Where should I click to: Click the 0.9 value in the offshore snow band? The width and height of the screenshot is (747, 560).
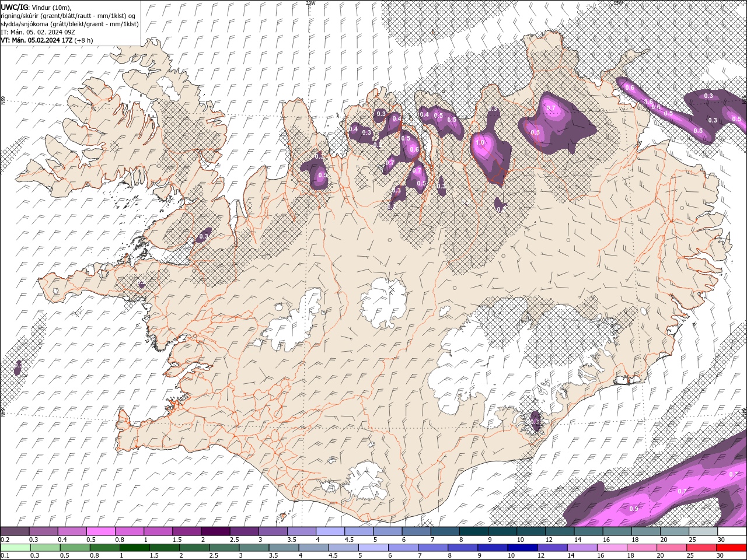point(634,509)
